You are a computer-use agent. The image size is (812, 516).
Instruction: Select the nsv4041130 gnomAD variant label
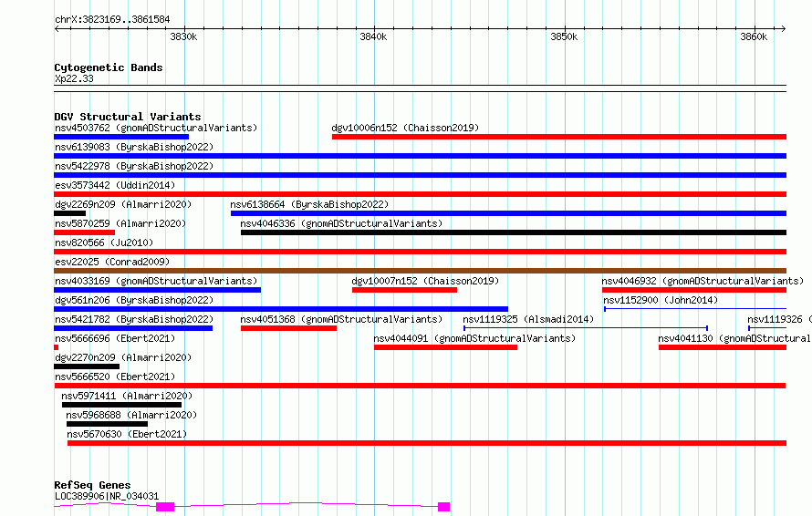tap(734, 338)
